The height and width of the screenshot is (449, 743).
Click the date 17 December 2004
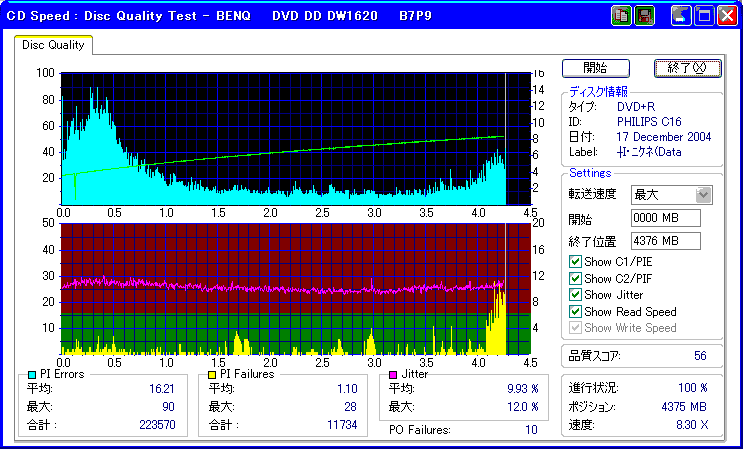click(664, 137)
